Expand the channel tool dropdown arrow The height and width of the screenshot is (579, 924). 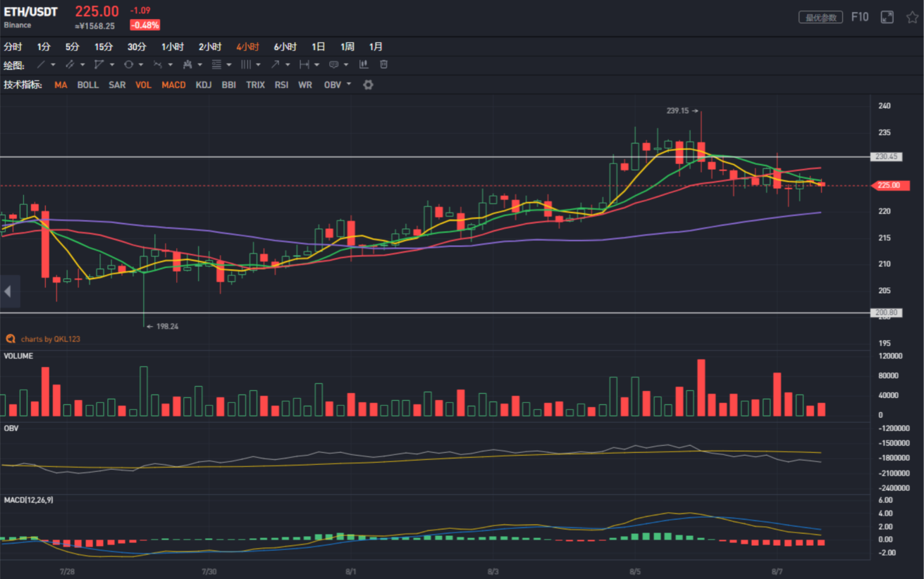(x=82, y=65)
